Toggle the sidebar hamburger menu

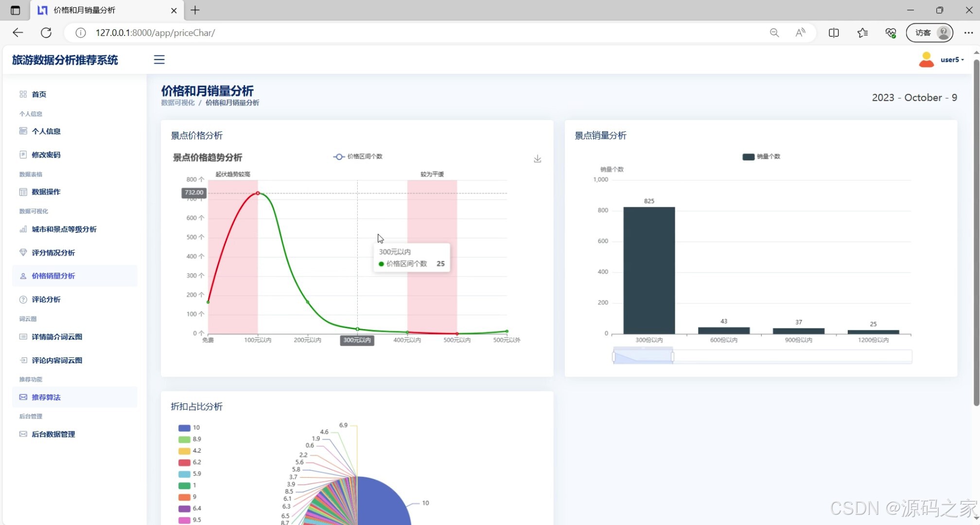tap(159, 60)
